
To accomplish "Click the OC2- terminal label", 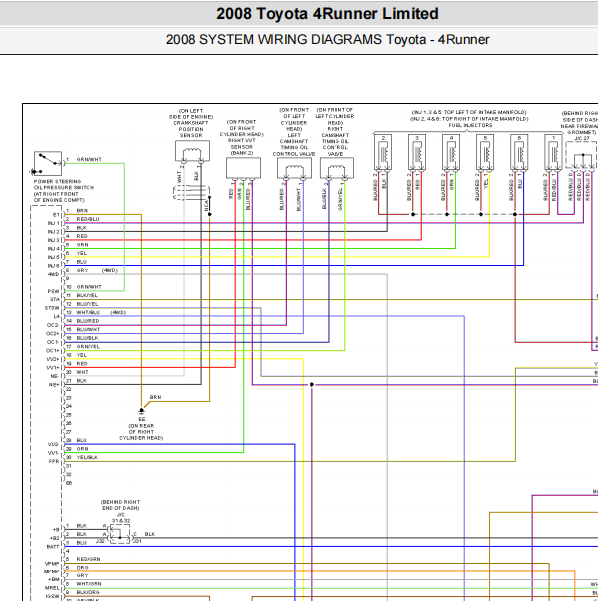I will tap(53, 325).
